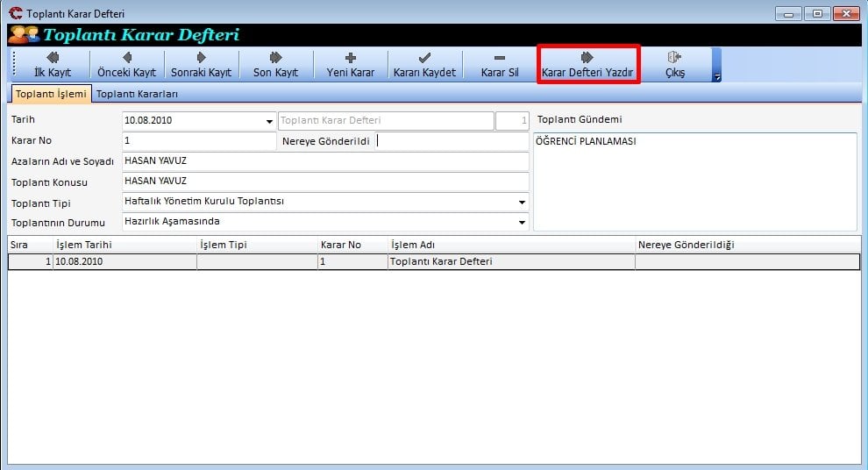Switch to the Toplantı Kararları tab
The height and width of the screenshot is (470, 868).
137,94
